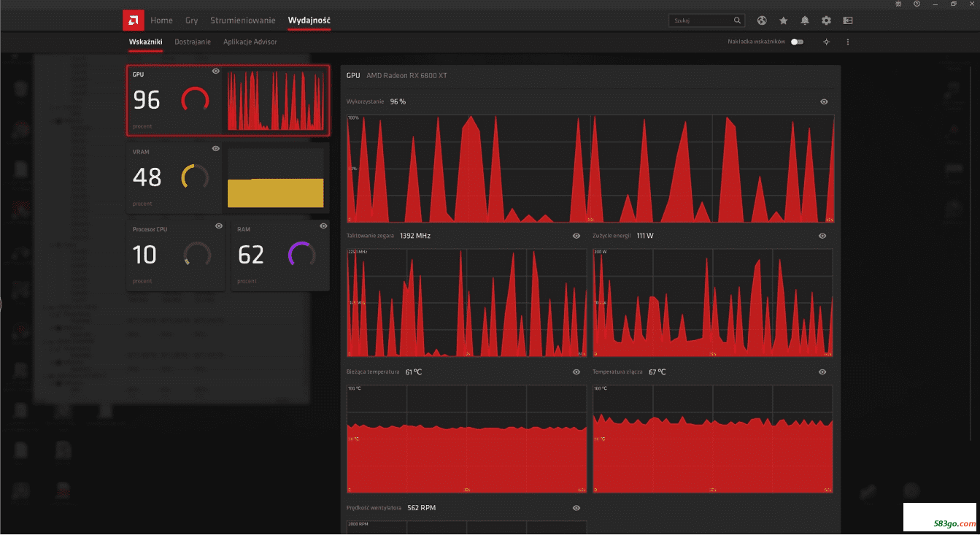Toggle eye icon on VRAM card
Image resolution: width=980 pixels, height=535 pixels.
215,148
